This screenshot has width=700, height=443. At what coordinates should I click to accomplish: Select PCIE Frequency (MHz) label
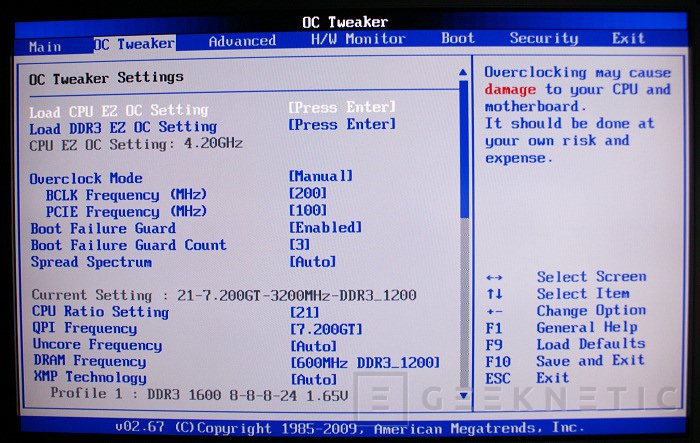(126, 212)
